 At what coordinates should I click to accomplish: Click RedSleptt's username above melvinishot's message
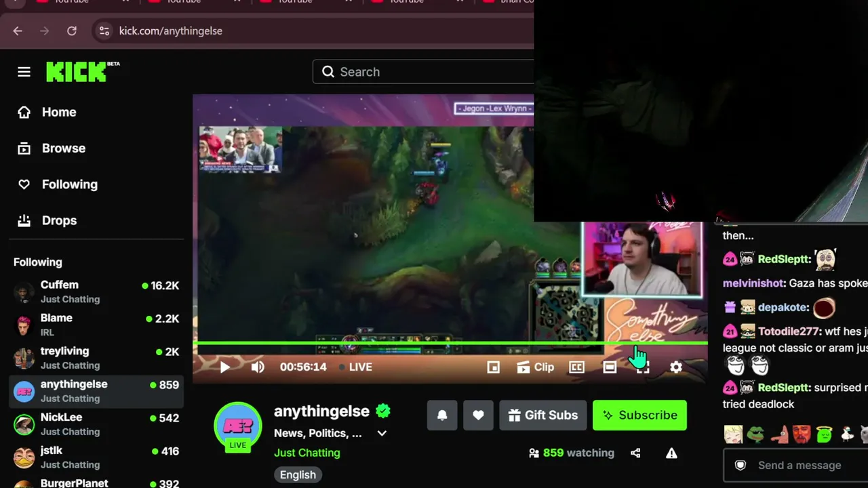785,259
